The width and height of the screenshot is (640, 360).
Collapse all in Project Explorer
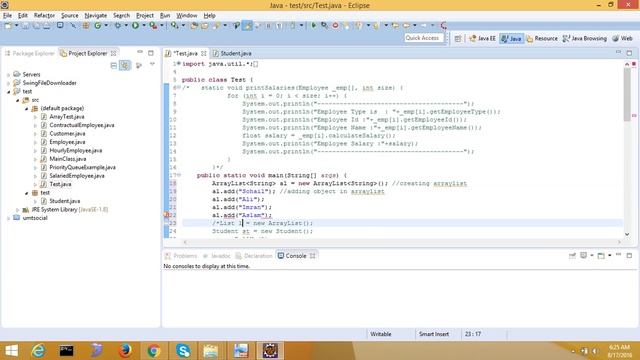point(114,65)
